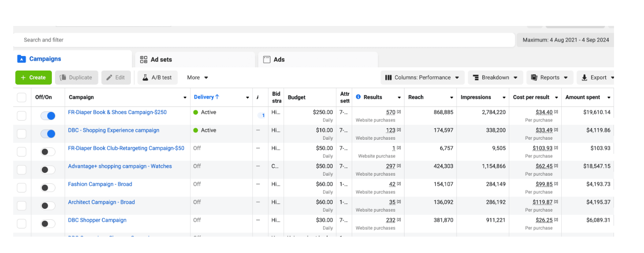Open the date range selector
This screenshot has width=644, height=253.
(x=565, y=40)
